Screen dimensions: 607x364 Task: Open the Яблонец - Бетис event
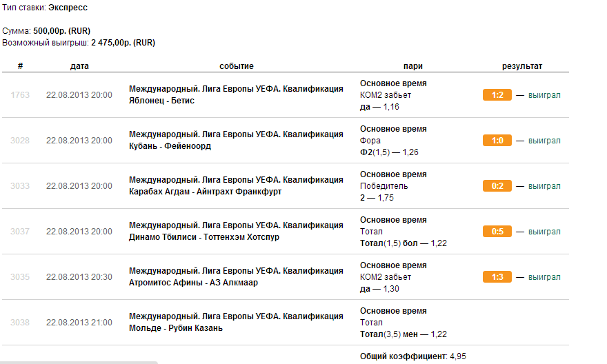(162, 101)
